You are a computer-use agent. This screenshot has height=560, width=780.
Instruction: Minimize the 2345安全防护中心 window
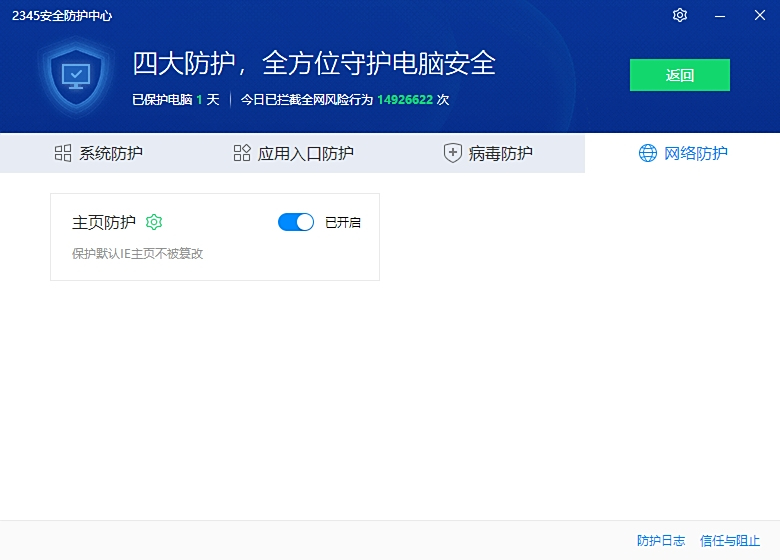[x=720, y=15]
